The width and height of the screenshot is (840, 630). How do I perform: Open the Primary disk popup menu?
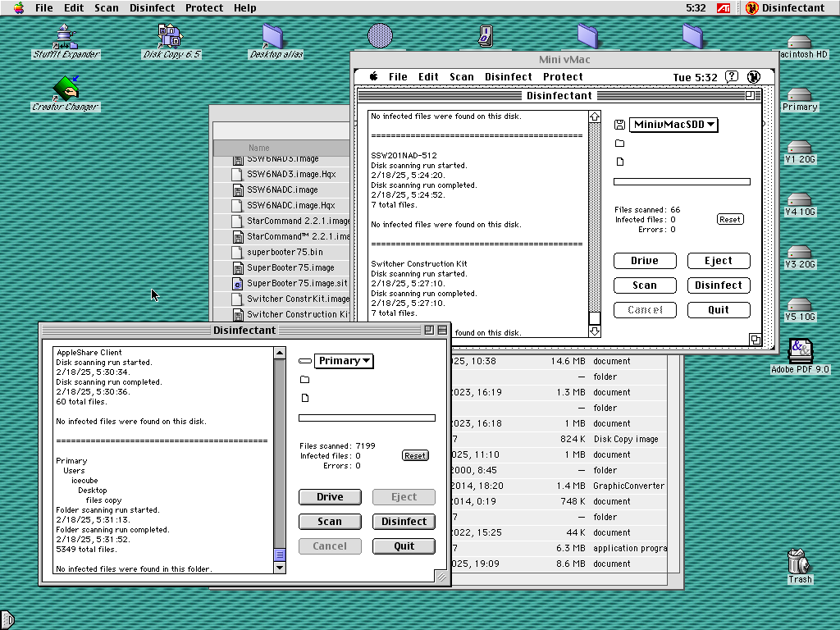click(344, 361)
